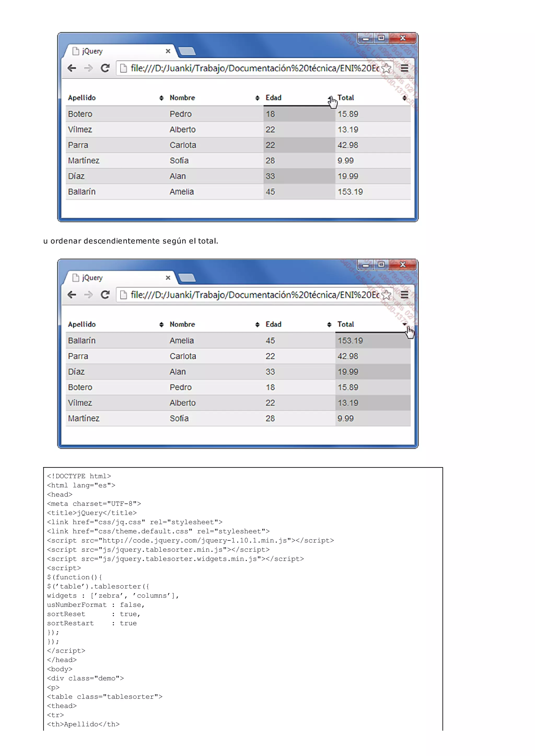Click the back arrow in the lower browser window
Viewport: 535px width, 756px height.
click(72, 295)
